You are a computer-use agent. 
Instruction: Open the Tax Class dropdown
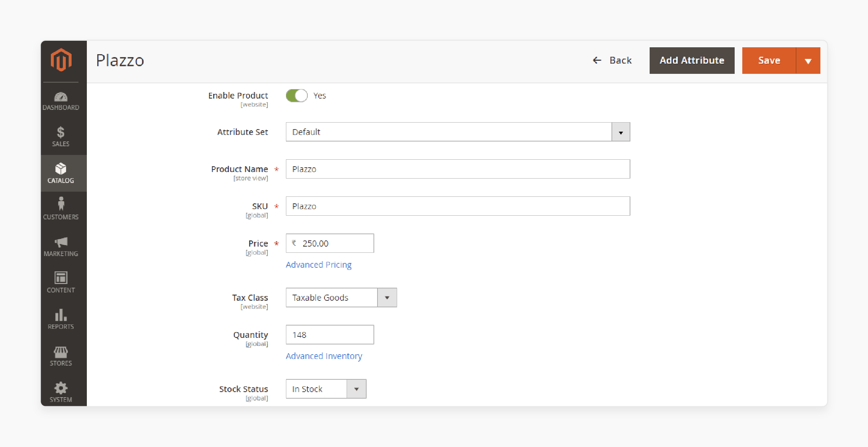(x=341, y=298)
